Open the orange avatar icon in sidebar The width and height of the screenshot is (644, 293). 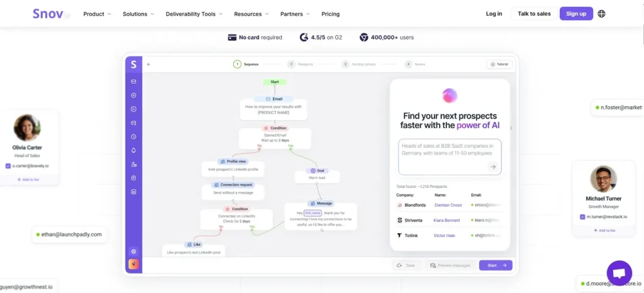click(133, 265)
